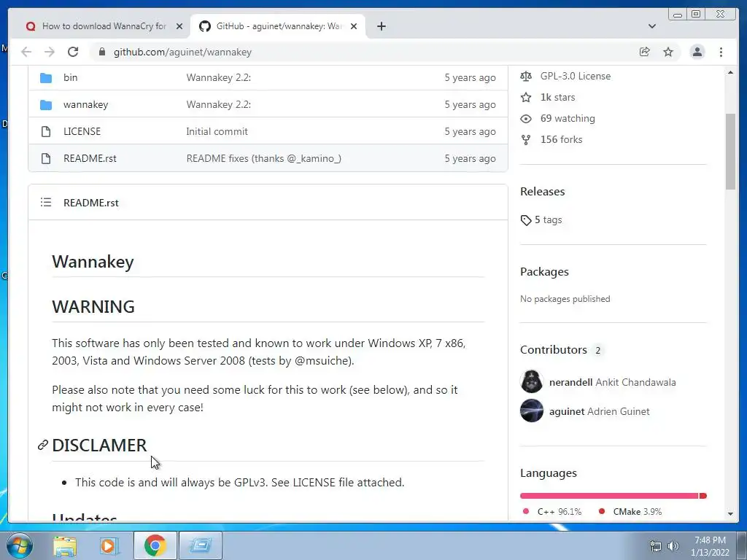Switch to the How to download WannaCry tab
This screenshot has height=560, width=747.
coord(104,26)
